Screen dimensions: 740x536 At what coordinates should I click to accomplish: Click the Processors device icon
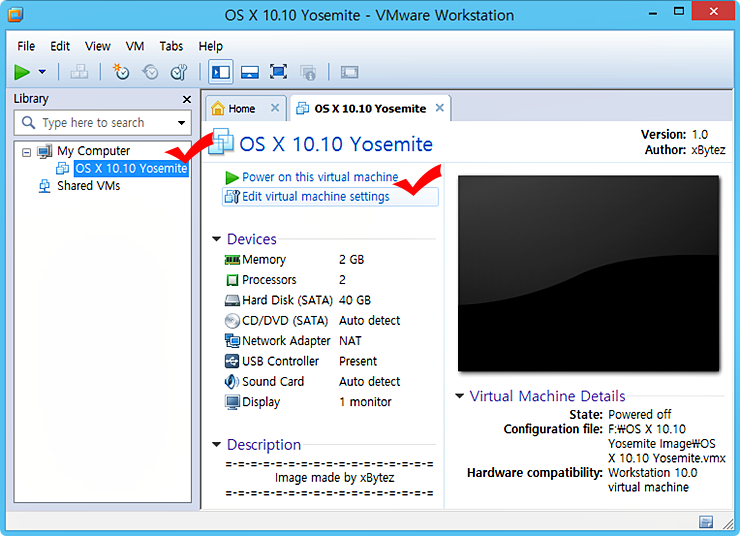click(x=232, y=280)
